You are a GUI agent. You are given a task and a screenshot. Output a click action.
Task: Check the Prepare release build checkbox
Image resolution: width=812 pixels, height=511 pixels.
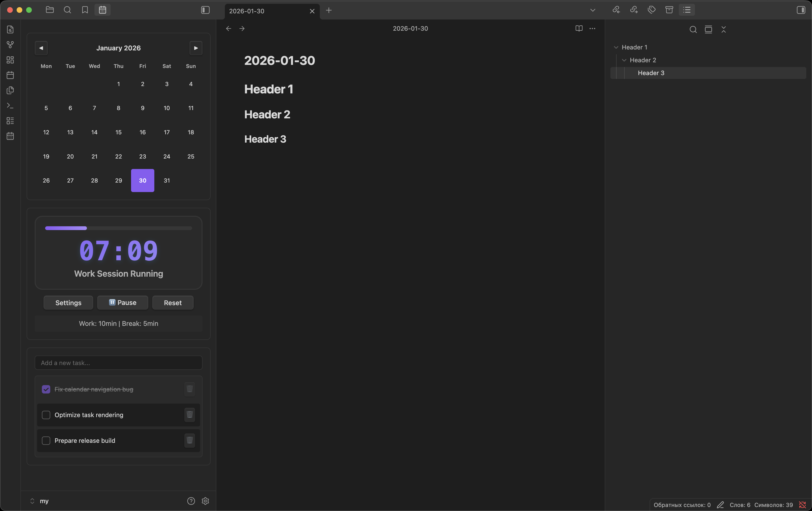tap(46, 440)
